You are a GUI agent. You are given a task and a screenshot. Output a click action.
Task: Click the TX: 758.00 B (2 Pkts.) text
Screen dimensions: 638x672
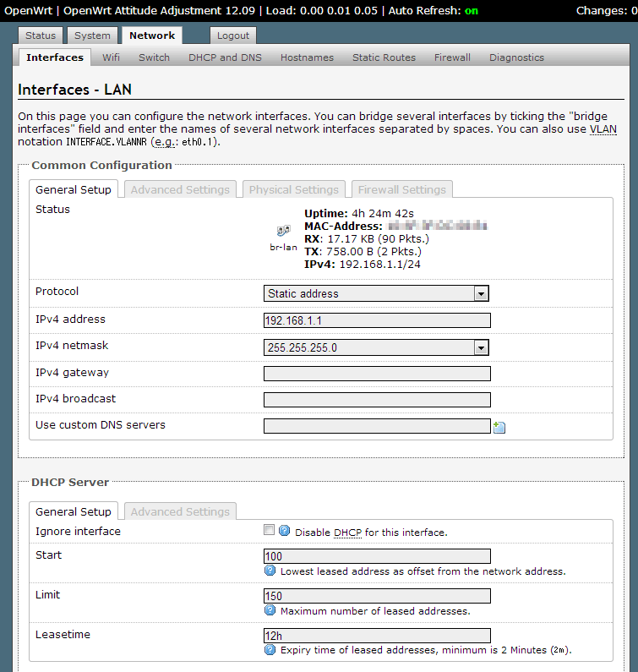coord(363,252)
